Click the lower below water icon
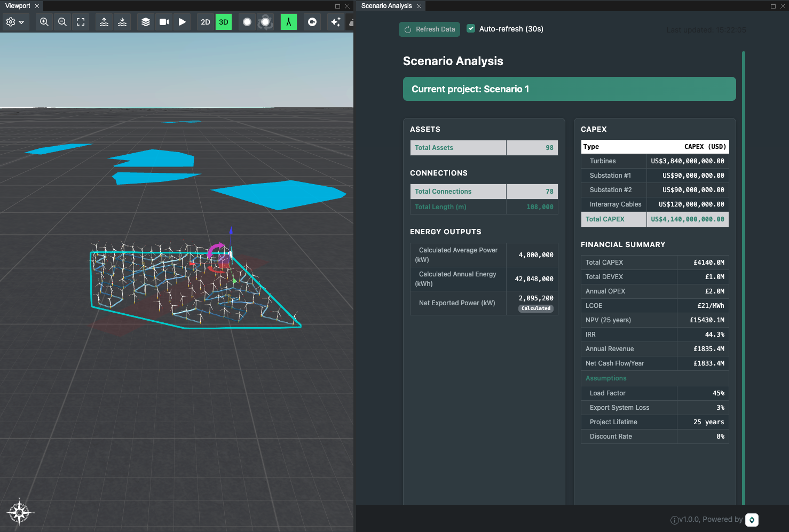789x532 pixels. click(x=122, y=22)
